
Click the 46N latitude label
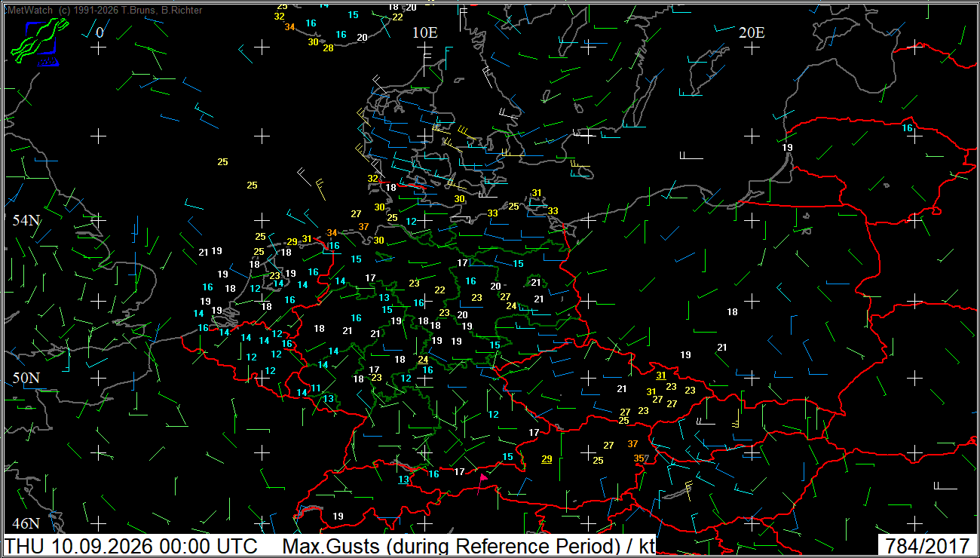click(25, 523)
